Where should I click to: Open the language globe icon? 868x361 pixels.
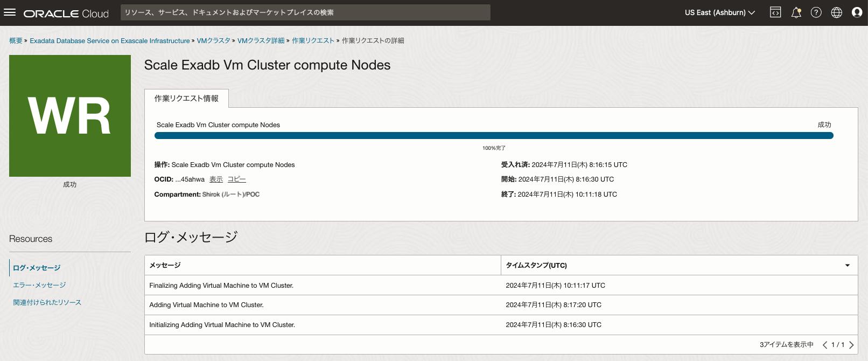coord(837,12)
